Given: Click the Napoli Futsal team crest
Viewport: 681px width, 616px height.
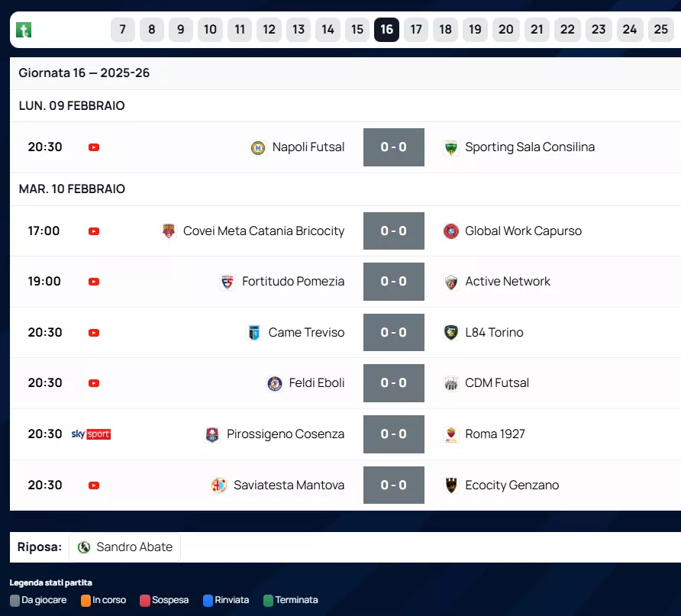Looking at the screenshot, I should [258, 147].
